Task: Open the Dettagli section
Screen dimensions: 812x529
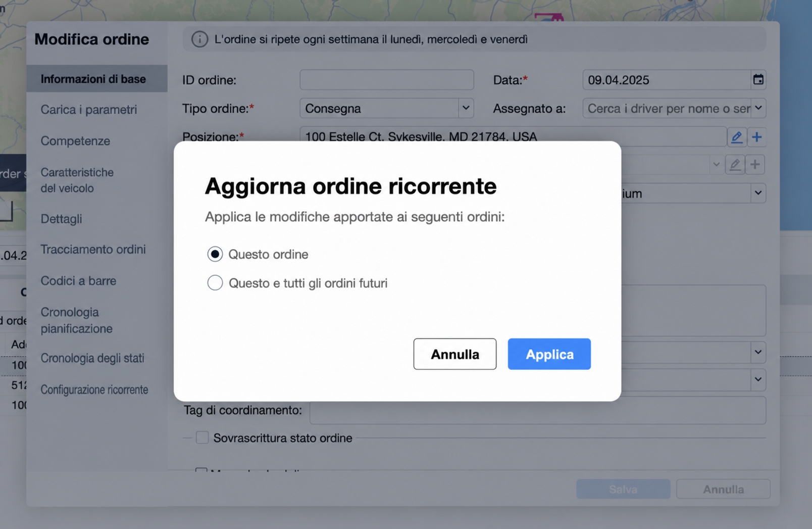Action: [x=61, y=219]
